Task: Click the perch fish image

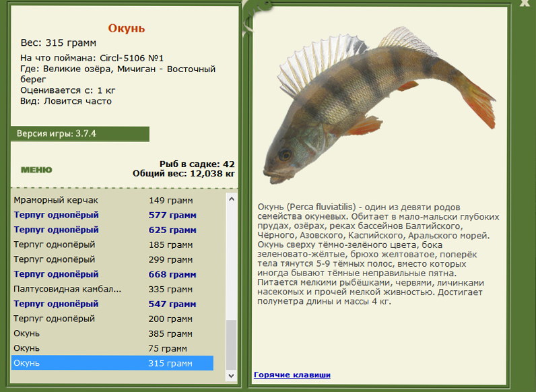Action: (379, 105)
